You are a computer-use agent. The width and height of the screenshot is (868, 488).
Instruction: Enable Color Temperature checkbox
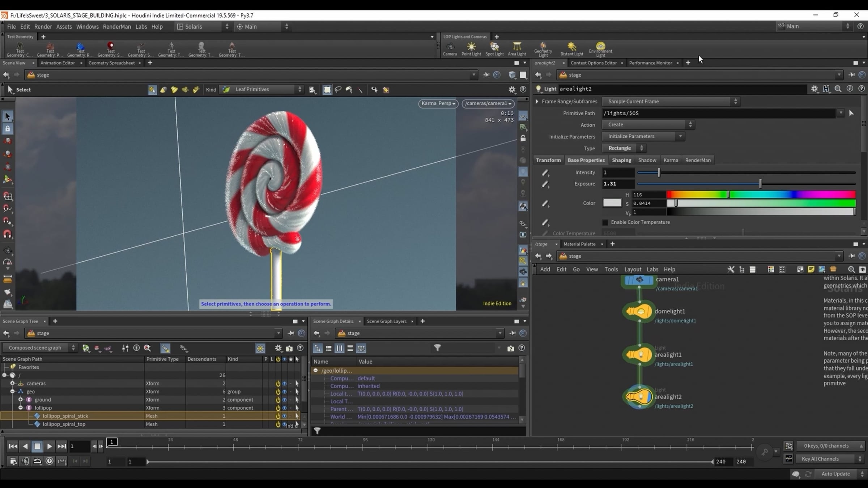point(605,222)
